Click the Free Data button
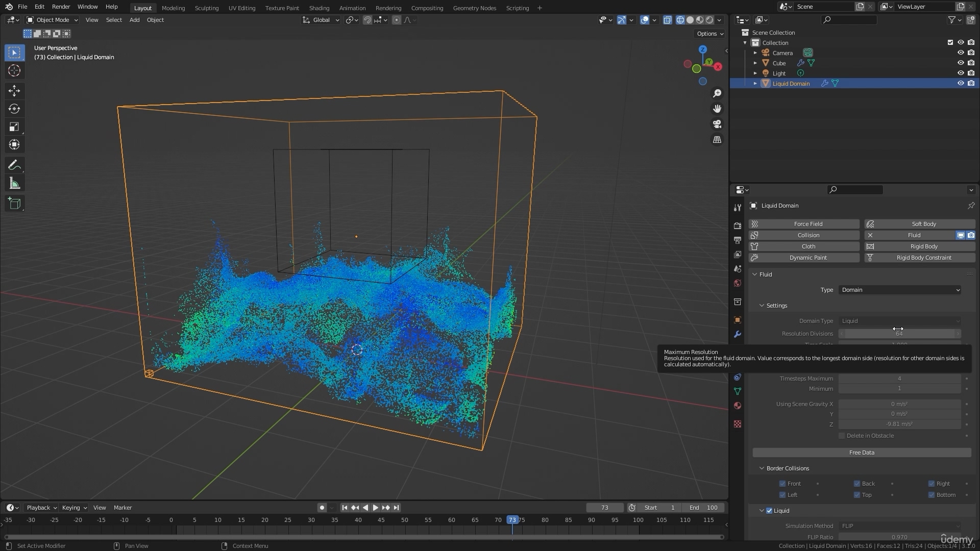The height and width of the screenshot is (551, 980). coord(862,453)
